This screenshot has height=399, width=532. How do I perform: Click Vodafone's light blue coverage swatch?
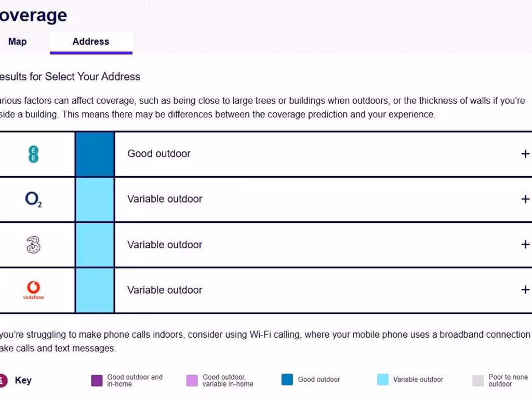[95, 290]
